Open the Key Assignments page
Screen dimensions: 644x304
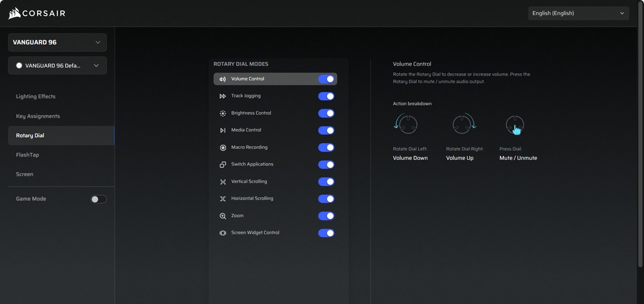pos(38,116)
